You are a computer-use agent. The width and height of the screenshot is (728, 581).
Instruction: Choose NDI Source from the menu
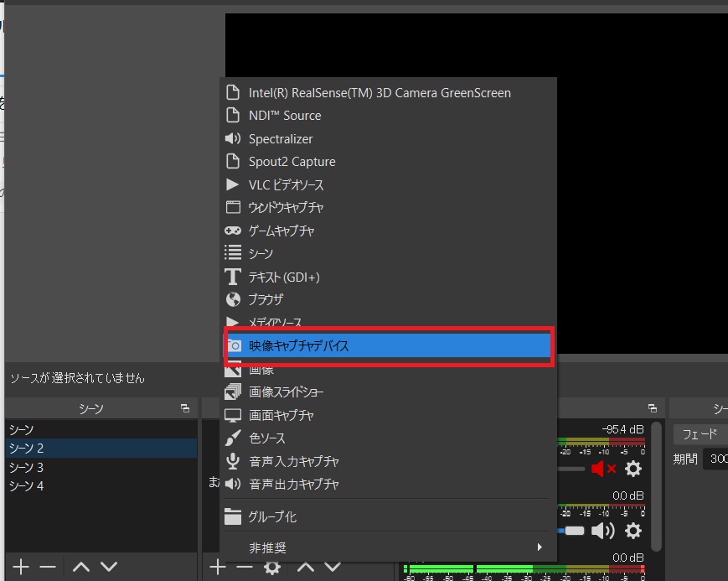388,115
